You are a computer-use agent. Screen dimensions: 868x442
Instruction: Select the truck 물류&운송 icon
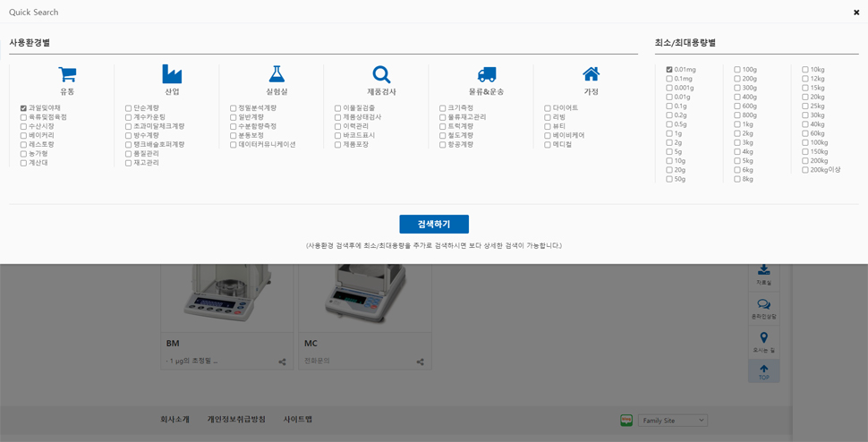486,74
